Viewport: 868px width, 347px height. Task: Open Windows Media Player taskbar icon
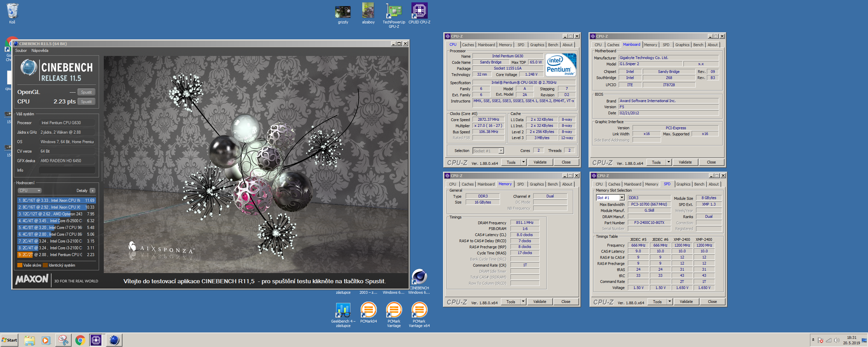(x=46, y=340)
